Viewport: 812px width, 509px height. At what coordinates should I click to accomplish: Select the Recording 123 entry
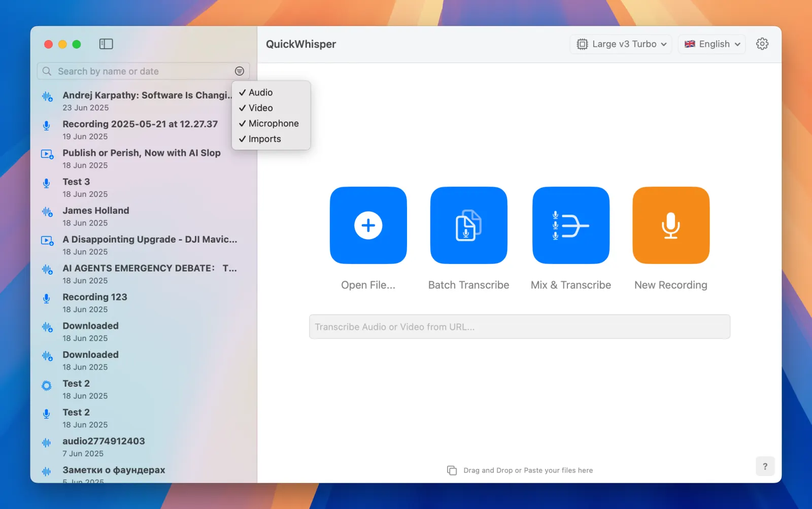point(144,303)
